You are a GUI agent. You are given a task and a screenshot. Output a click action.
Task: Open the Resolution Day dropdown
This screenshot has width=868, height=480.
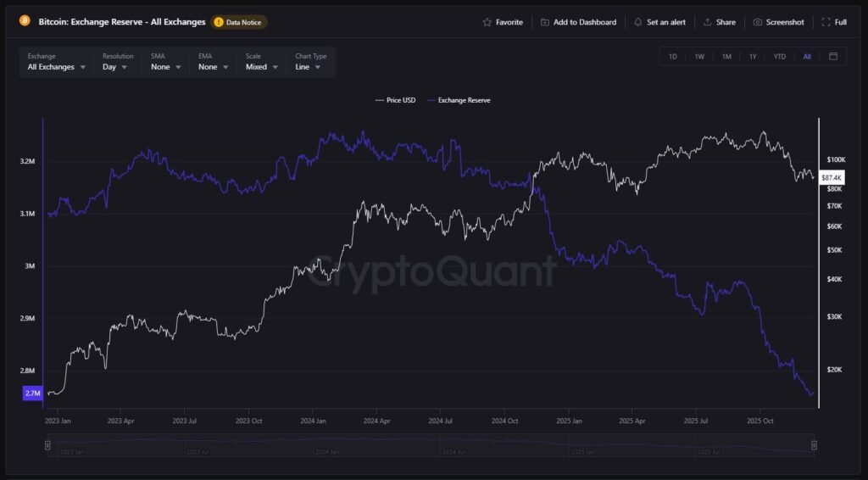[x=115, y=62]
